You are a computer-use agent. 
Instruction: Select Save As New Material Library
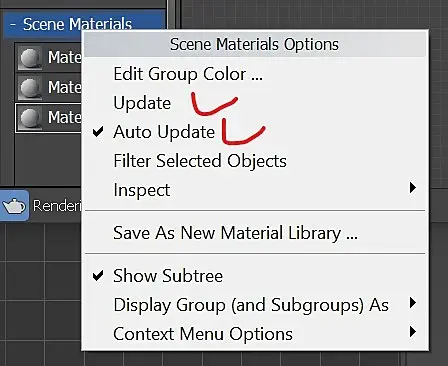pyautogui.click(x=235, y=233)
